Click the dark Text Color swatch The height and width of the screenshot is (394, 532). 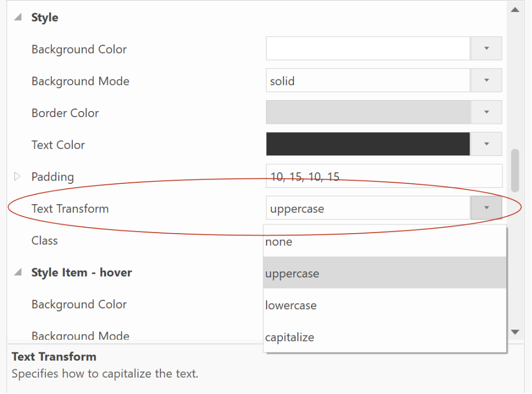point(368,144)
